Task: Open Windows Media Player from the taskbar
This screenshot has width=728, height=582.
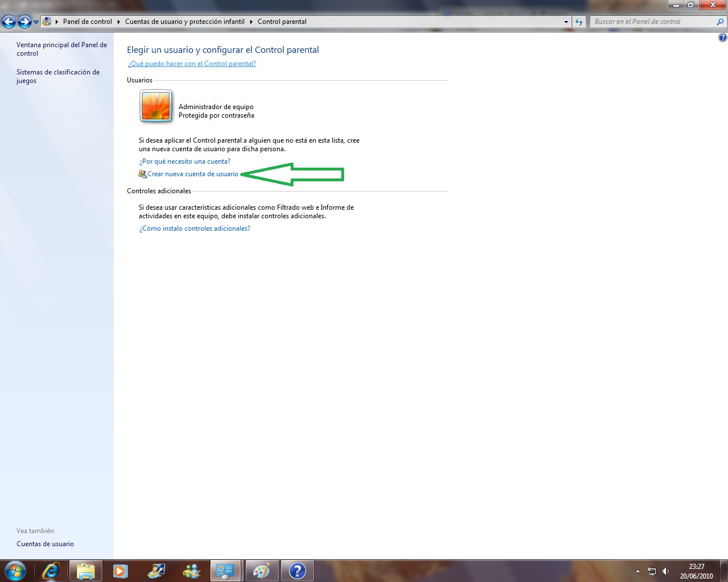Action: [x=120, y=570]
